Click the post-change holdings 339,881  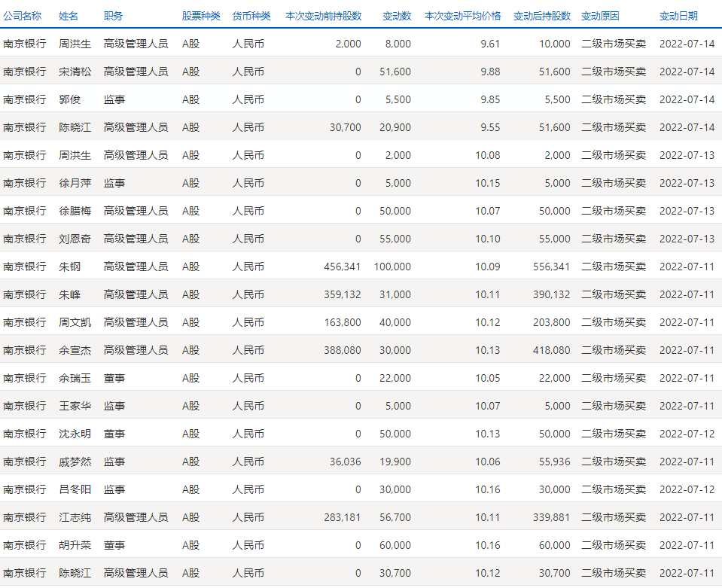click(x=552, y=517)
